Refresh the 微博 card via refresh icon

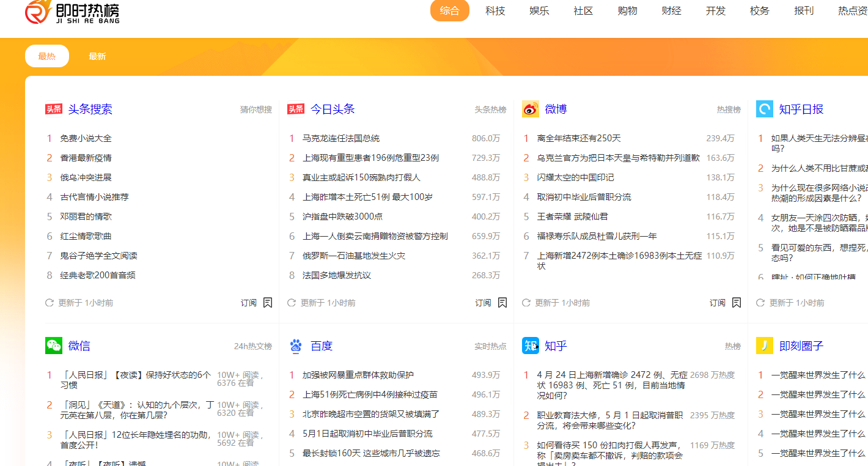[526, 303]
